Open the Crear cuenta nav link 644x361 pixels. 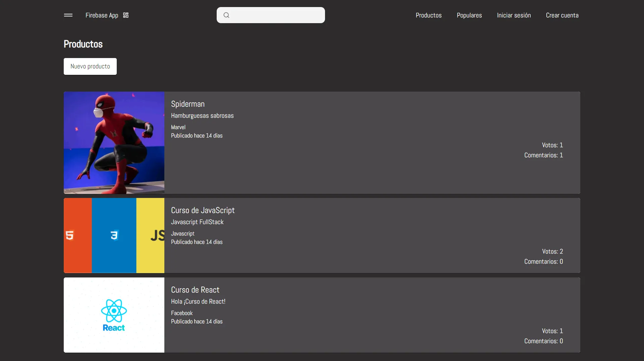(562, 15)
